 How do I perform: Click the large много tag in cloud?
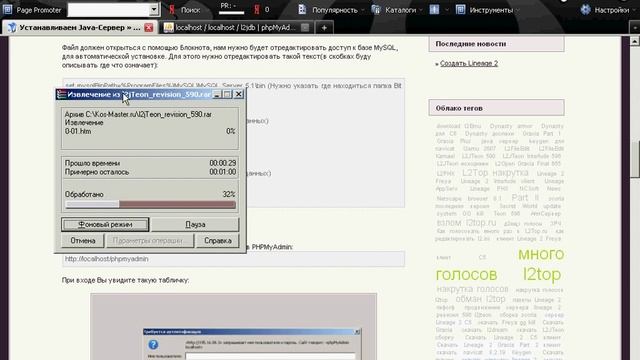pos(541,254)
